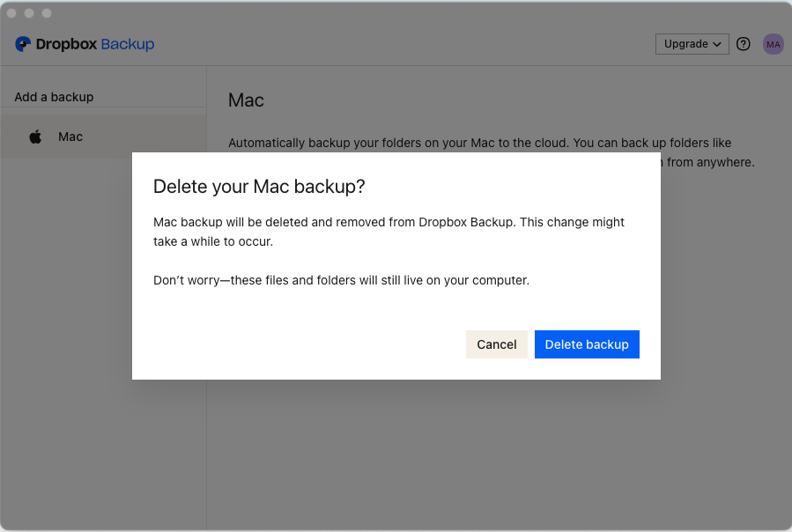Screen dimensions: 792x532
Task: Click the "Don't worry" reassurance text
Action: click(x=341, y=280)
